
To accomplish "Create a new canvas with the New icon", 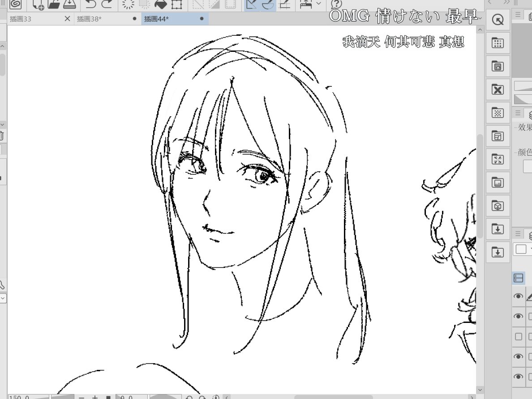I will 38,4.
